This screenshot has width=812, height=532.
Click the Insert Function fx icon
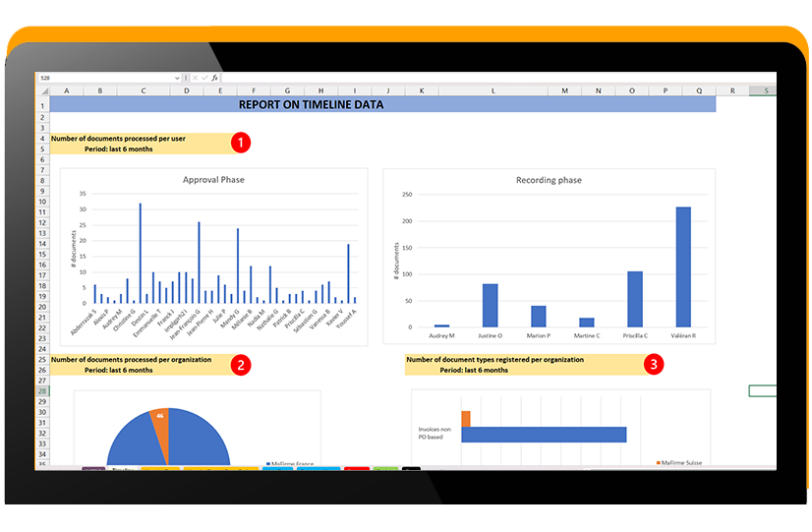(x=214, y=79)
